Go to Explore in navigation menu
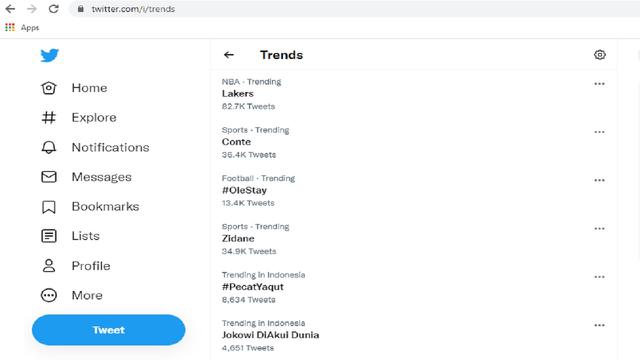The height and width of the screenshot is (360, 640). [x=94, y=118]
